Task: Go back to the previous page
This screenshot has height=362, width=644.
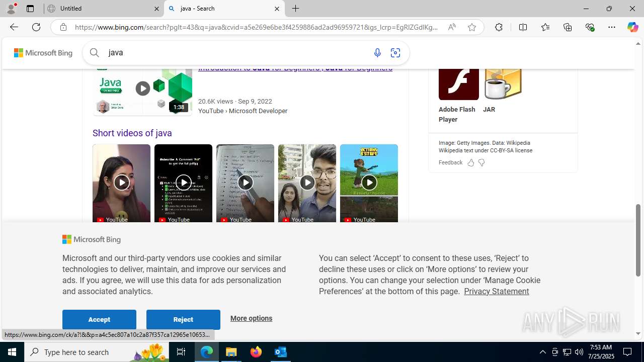Action: pyautogui.click(x=14, y=27)
